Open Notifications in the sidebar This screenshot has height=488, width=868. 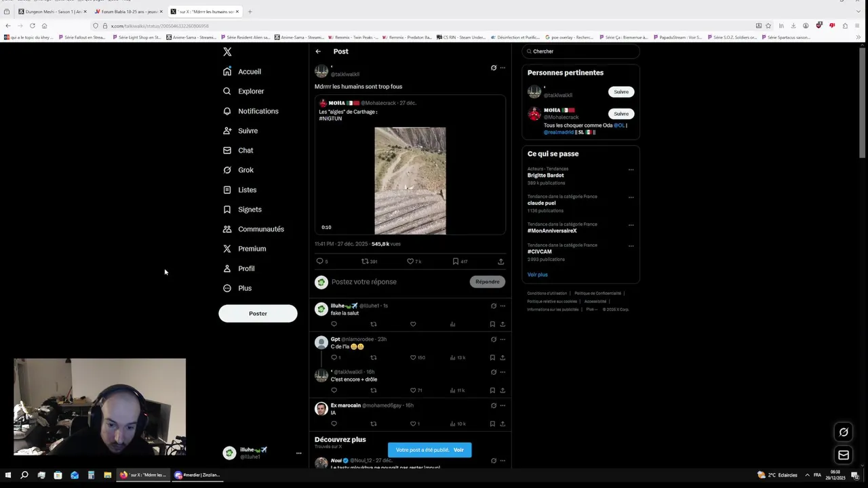tap(250, 111)
